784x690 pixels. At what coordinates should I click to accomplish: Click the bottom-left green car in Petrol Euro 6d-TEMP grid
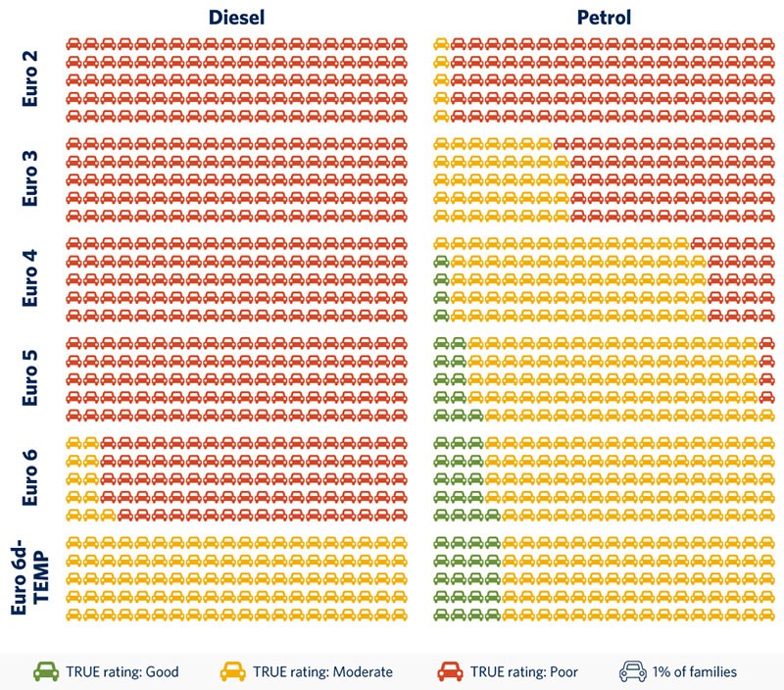(x=442, y=614)
